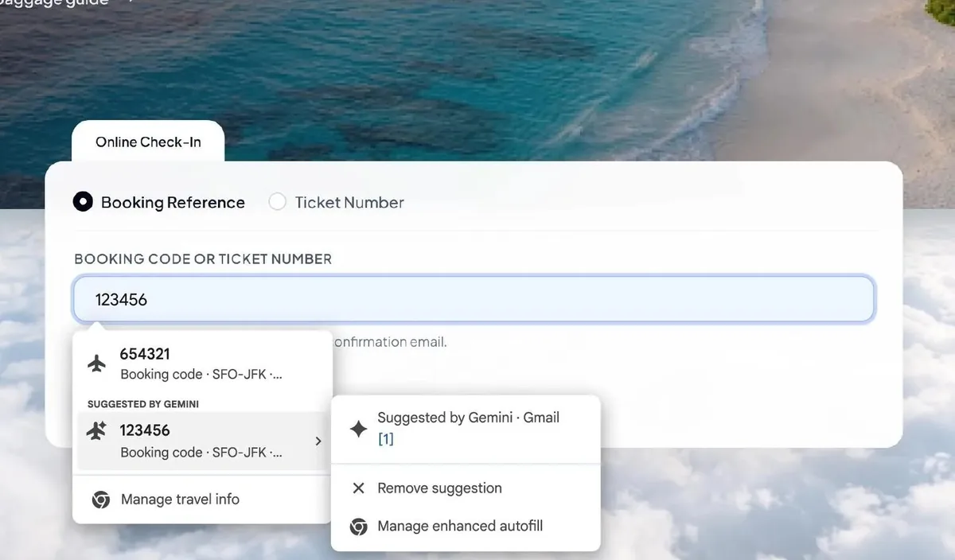This screenshot has width=955, height=560.
Task: Click the booking code input field
Action: click(x=474, y=299)
